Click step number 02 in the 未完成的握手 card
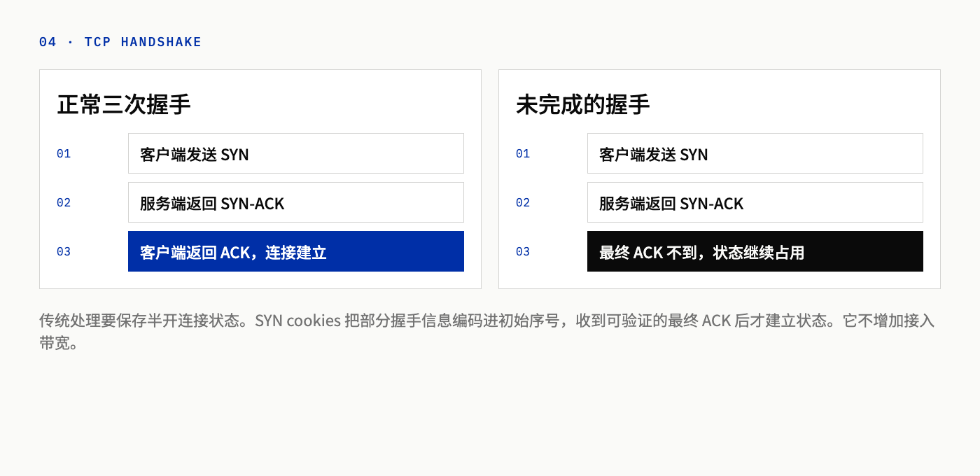980x476 pixels. click(523, 202)
